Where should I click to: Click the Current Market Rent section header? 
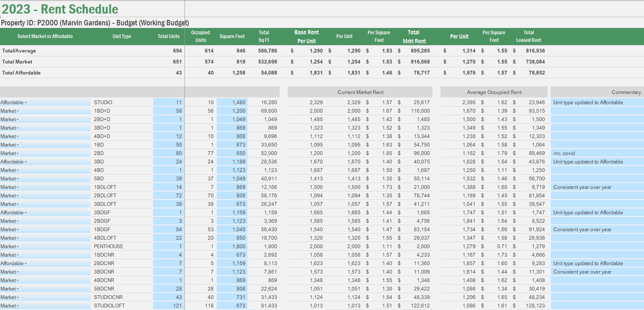coord(360,92)
